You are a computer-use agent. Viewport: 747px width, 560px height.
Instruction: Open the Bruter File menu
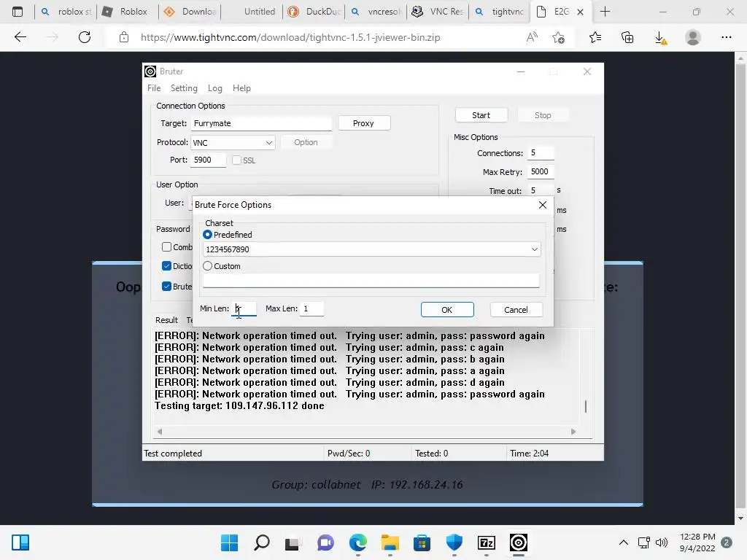(154, 88)
